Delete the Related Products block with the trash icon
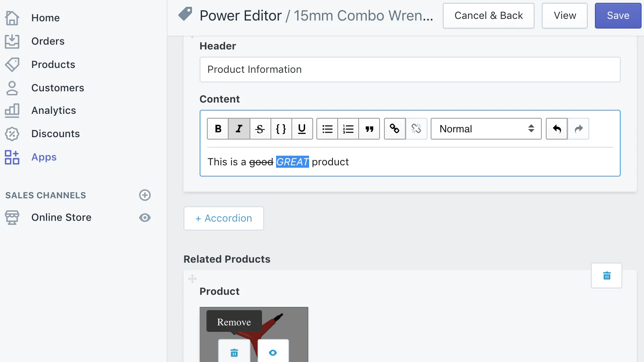Screen dimensions: 644x362 [607, 276]
